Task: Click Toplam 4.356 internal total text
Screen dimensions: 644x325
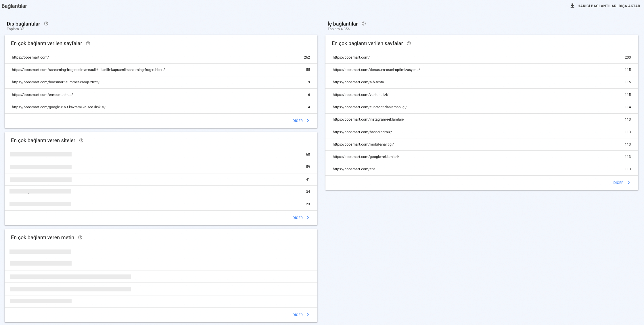Action: pos(339,29)
